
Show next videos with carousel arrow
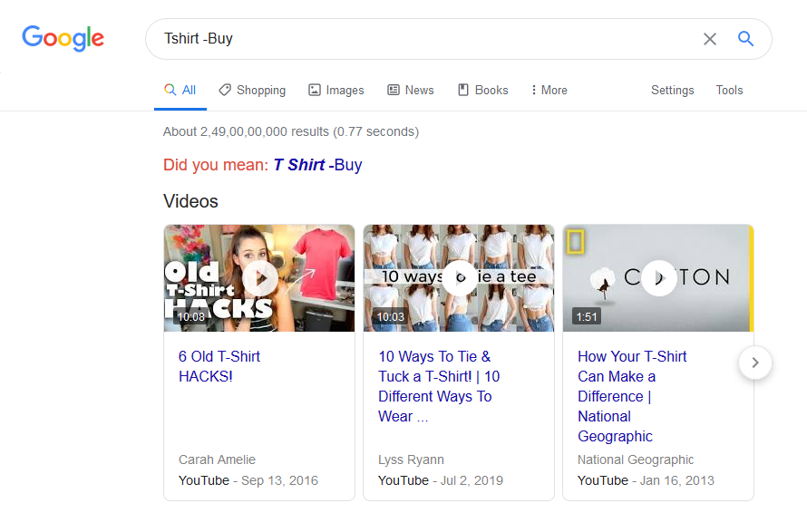pyautogui.click(x=755, y=363)
